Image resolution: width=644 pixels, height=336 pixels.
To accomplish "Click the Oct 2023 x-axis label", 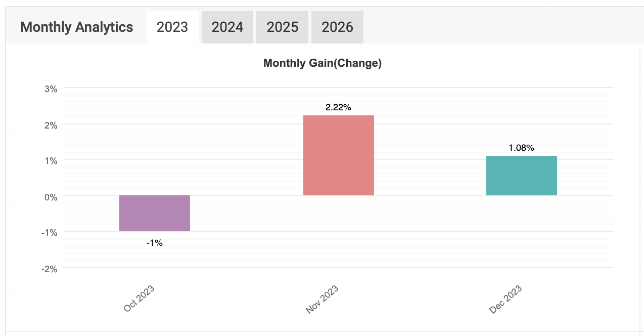I will point(139,299).
